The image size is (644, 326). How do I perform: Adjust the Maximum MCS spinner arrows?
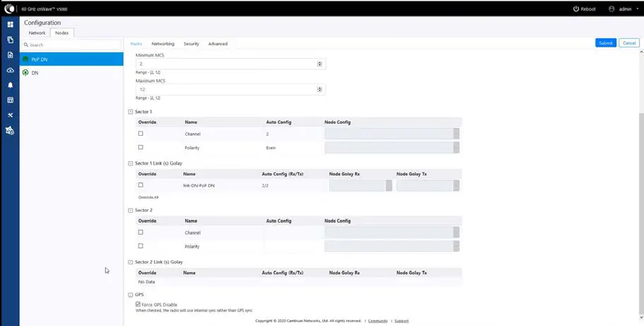320,90
